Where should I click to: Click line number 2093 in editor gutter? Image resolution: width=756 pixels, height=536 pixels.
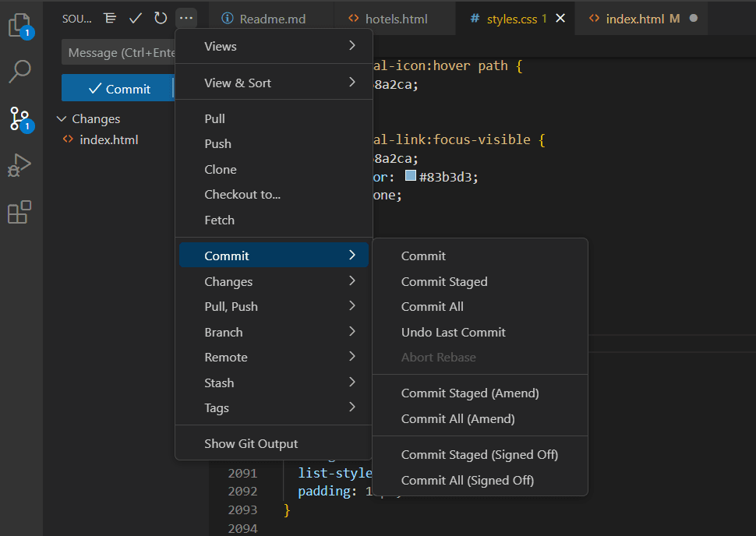[x=242, y=510]
